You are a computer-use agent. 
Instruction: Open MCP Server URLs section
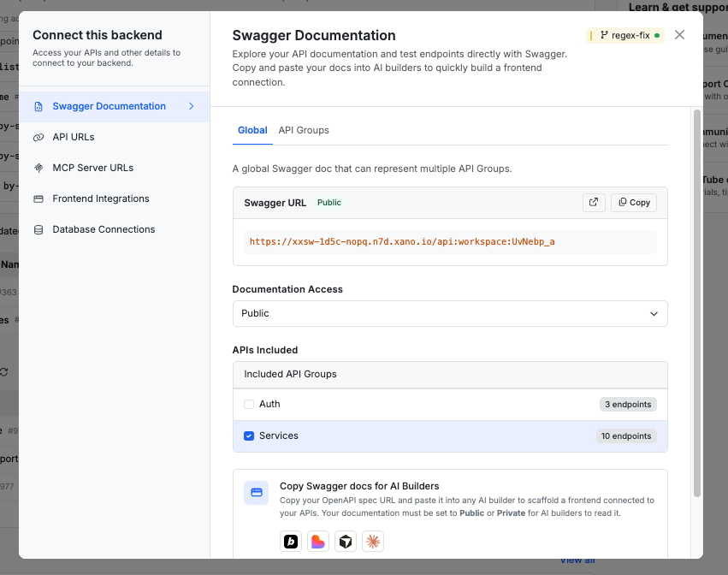tap(115, 168)
